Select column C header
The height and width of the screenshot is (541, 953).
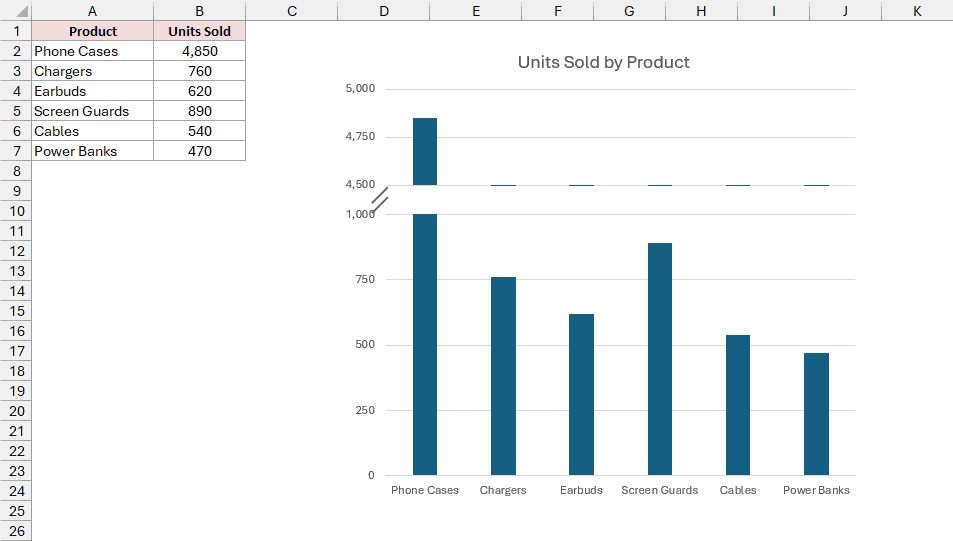click(292, 10)
